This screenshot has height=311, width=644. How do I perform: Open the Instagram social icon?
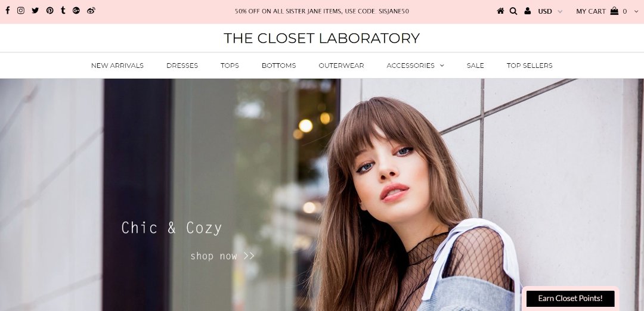(x=21, y=11)
